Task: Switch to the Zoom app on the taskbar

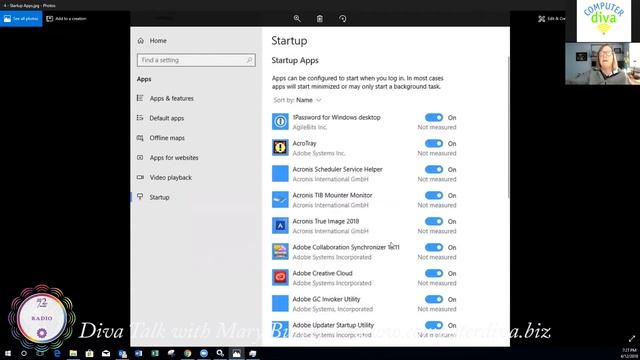Action: (x=204, y=353)
